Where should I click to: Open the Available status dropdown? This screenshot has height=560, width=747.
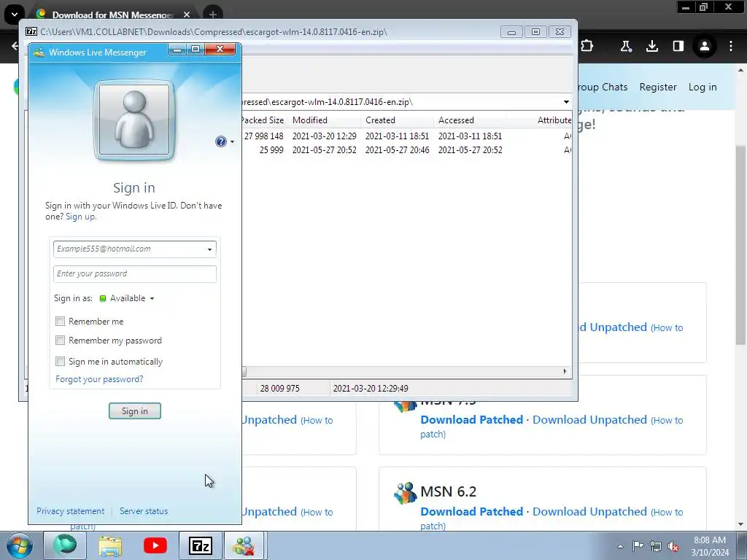127,298
